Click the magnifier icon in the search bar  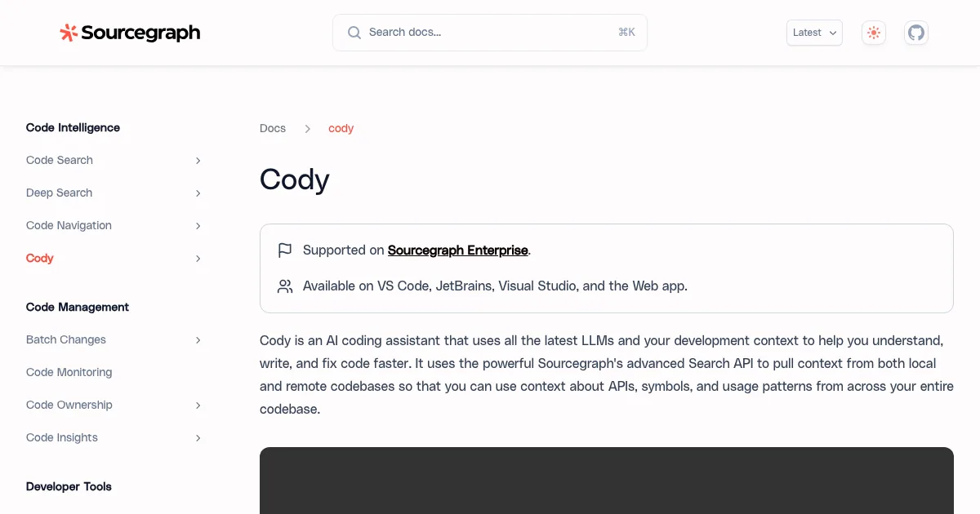pos(354,32)
